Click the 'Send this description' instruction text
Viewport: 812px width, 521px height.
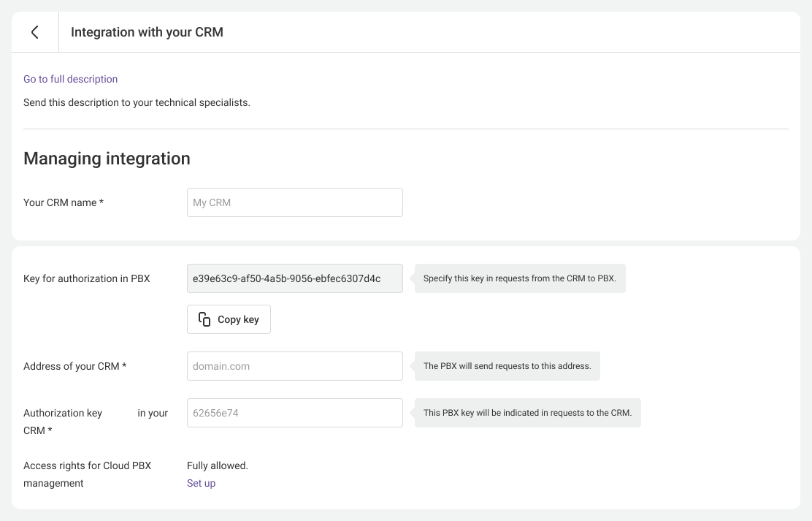pos(137,102)
